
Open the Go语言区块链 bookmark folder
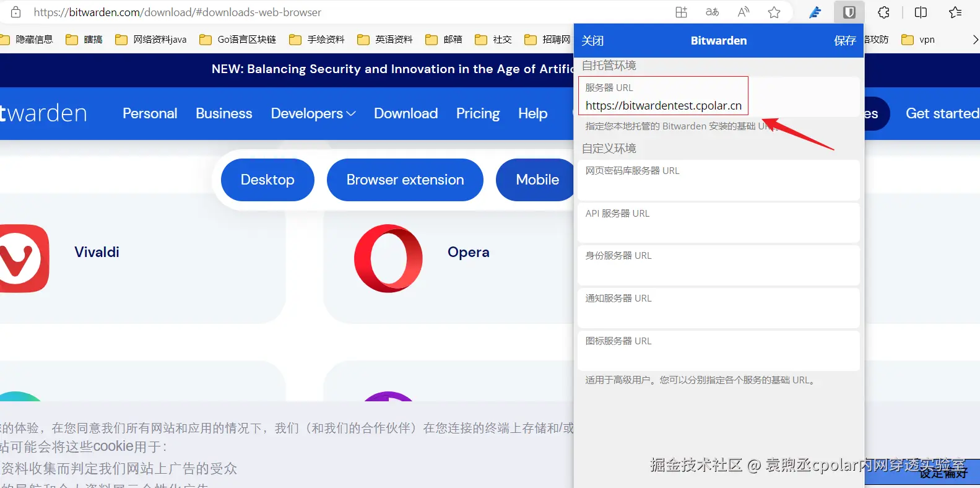[x=238, y=40]
